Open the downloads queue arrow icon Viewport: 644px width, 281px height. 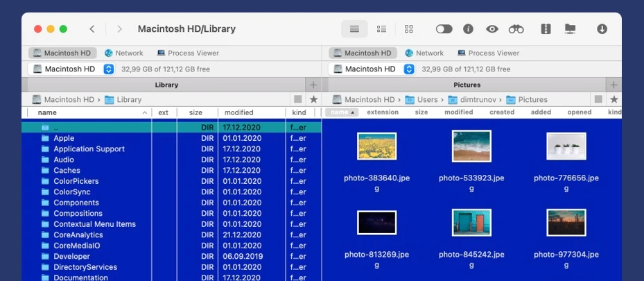(602, 29)
